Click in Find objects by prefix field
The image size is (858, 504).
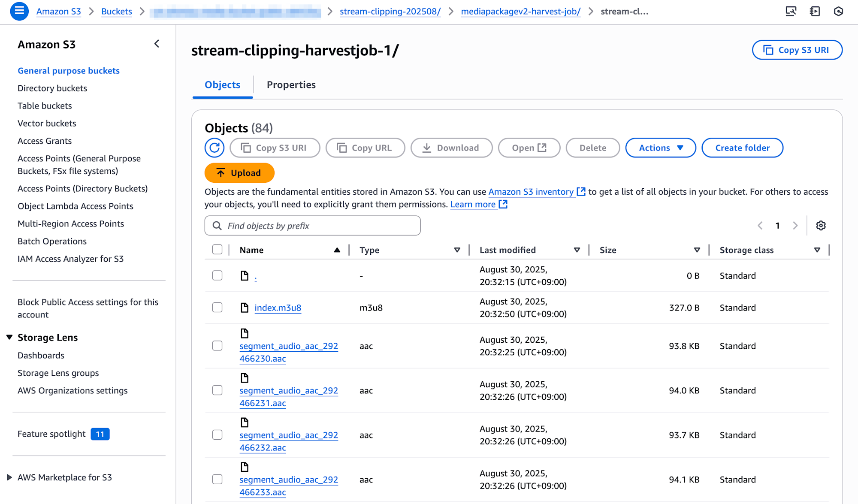pyautogui.click(x=313, y=226)
